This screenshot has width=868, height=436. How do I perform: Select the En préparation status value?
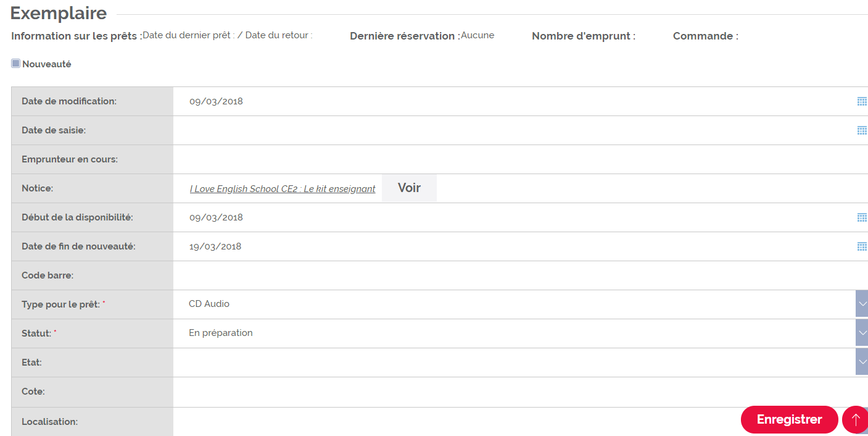(221, 333)
